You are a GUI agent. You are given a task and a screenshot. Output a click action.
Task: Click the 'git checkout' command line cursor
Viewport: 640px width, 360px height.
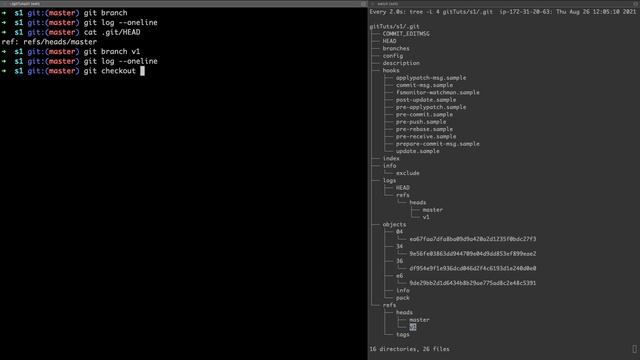coord(142,71)
